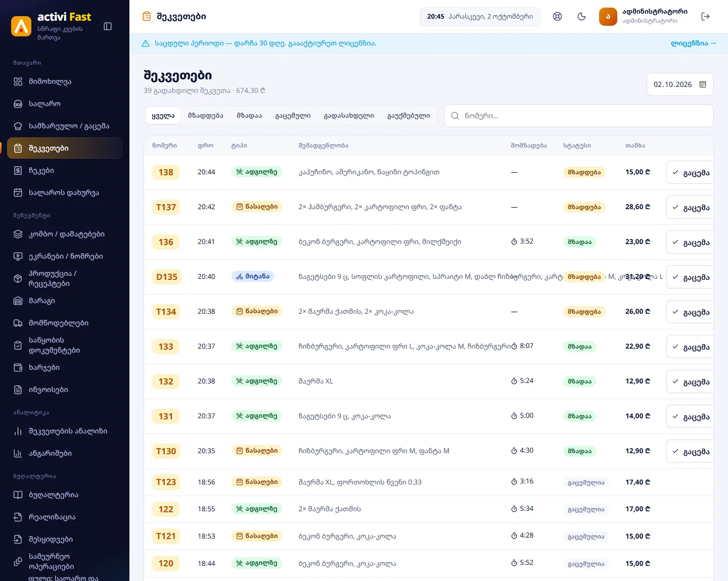Image resolution: width=728 pixels, height=581 pixels.
Task: Issue order T137 with its გაცემა button
Action: 690,207
